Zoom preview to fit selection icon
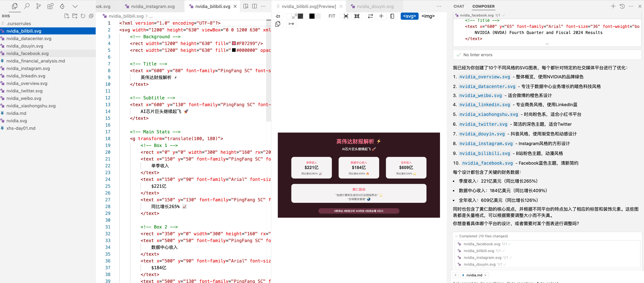Image resolution: width=644 pixels, height=283 pixels. 346,16
